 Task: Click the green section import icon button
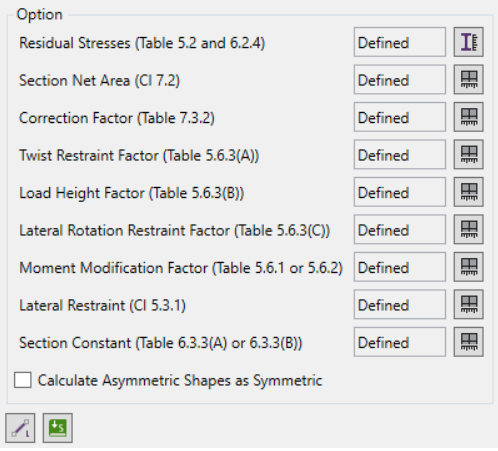pos(58,428)
